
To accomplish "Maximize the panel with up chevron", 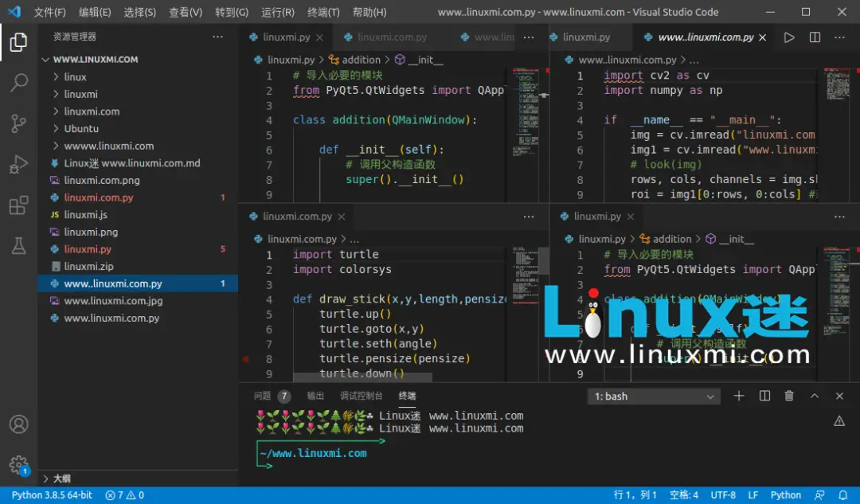I will click(815, 396).
